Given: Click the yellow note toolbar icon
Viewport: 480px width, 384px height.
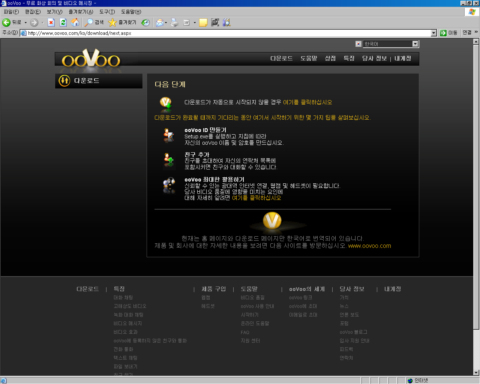Looking at the screenshot, I should click(203, 22).
